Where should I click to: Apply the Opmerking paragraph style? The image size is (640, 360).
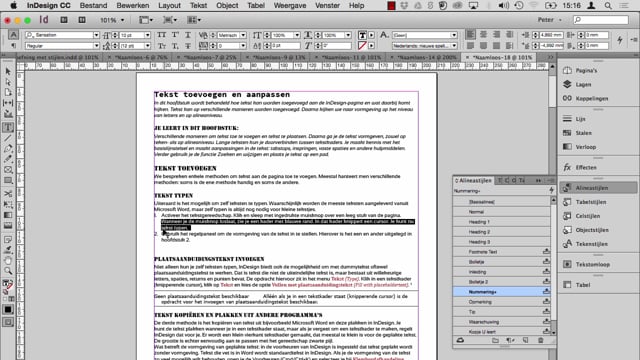pyautogui.click(x=502, y=302)
